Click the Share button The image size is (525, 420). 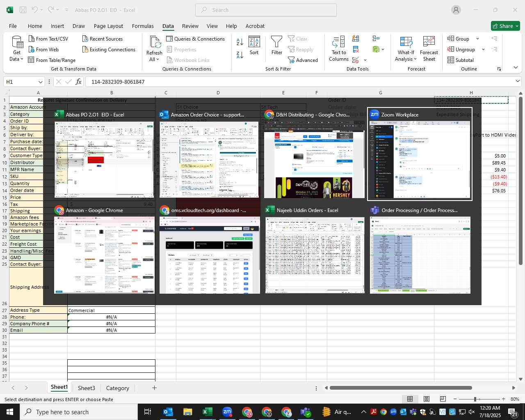click(x=505, y=26)
